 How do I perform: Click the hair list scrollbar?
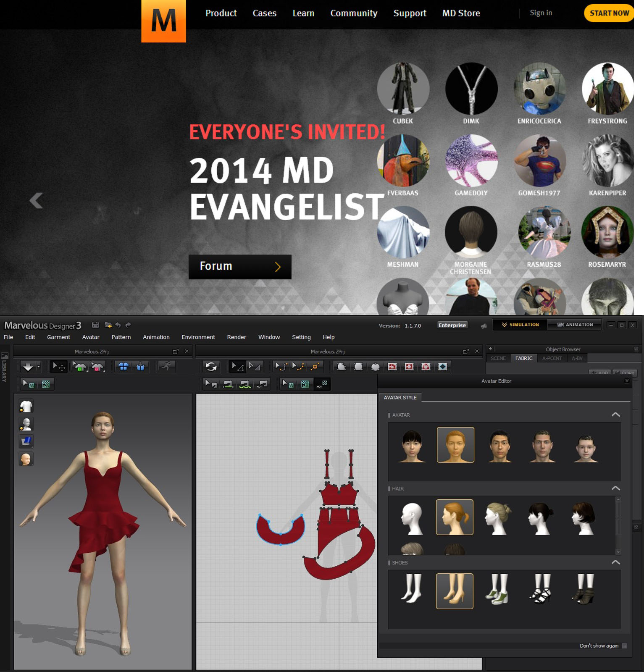point(618,526)
